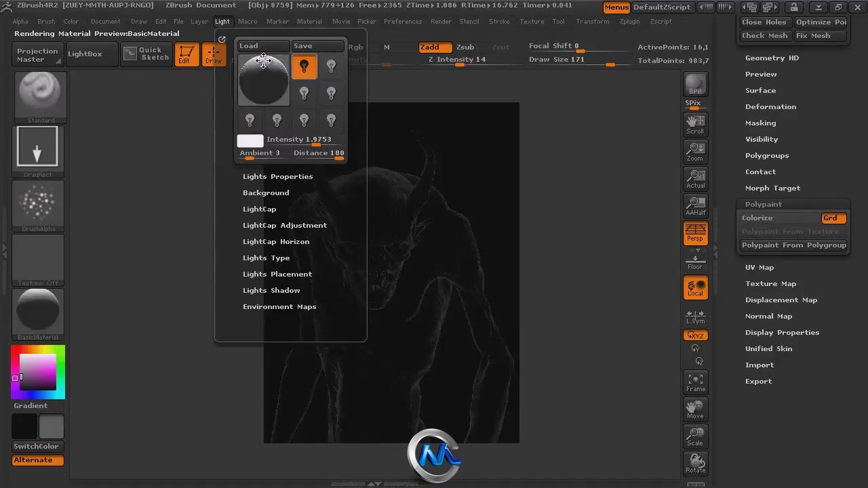Click the Light palette dock icon
868x488 pixels.
[222, 39]
